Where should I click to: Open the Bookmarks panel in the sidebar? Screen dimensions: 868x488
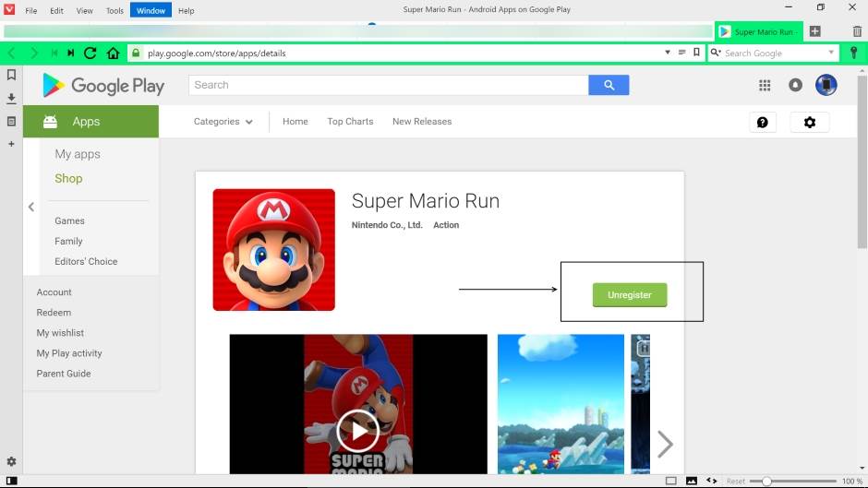pos(11,75)
